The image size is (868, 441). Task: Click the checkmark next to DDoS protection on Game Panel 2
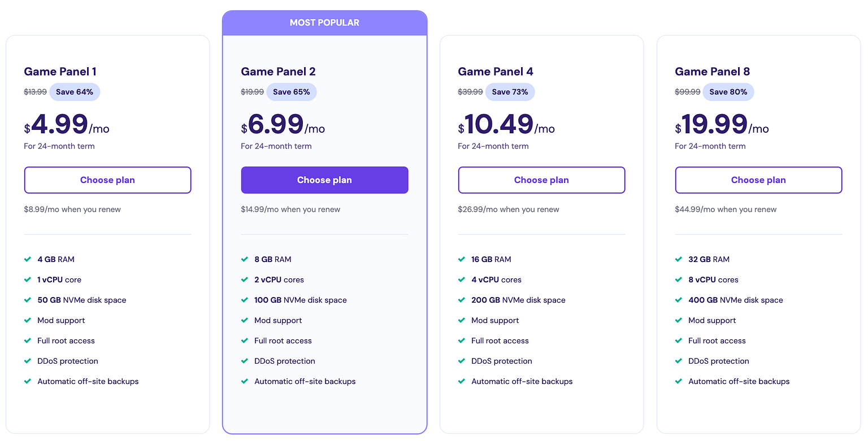coord(244,361)
